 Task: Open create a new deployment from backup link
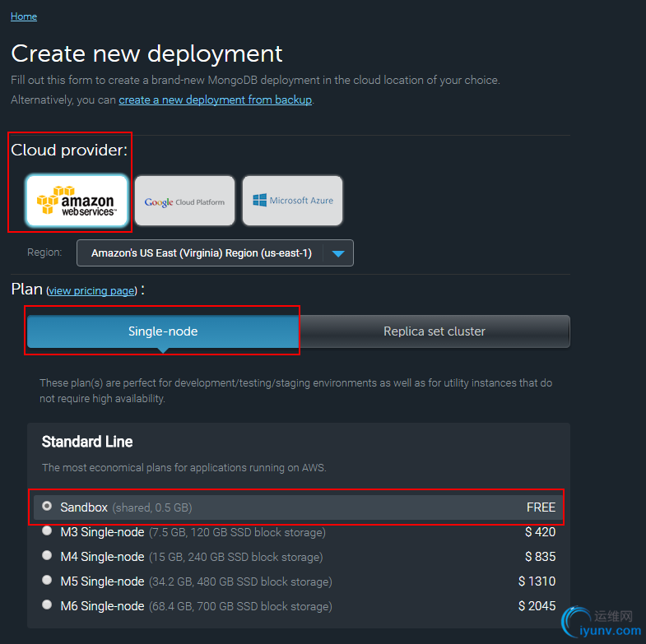[x=215, y=100]
